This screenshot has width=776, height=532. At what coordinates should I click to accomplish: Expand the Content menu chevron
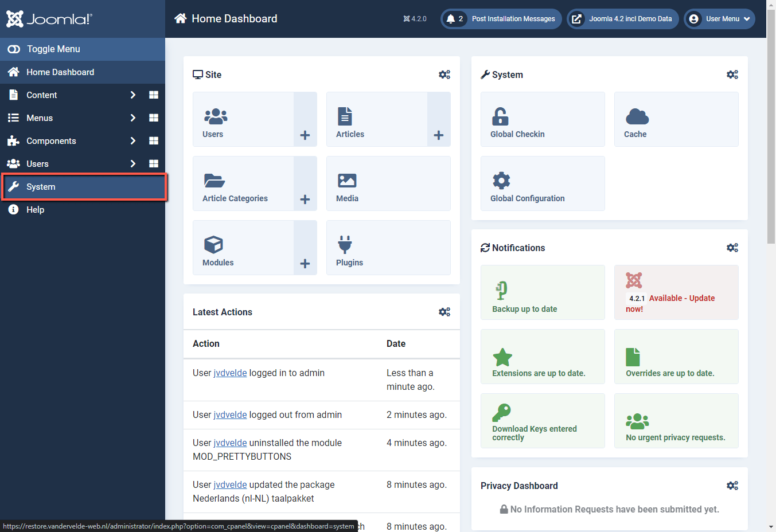(132, 95)
